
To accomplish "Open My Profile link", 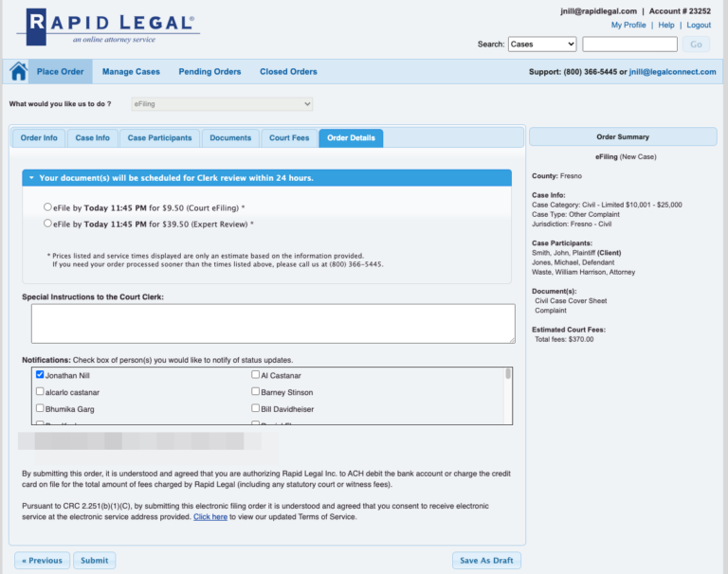I will [628, 25].
